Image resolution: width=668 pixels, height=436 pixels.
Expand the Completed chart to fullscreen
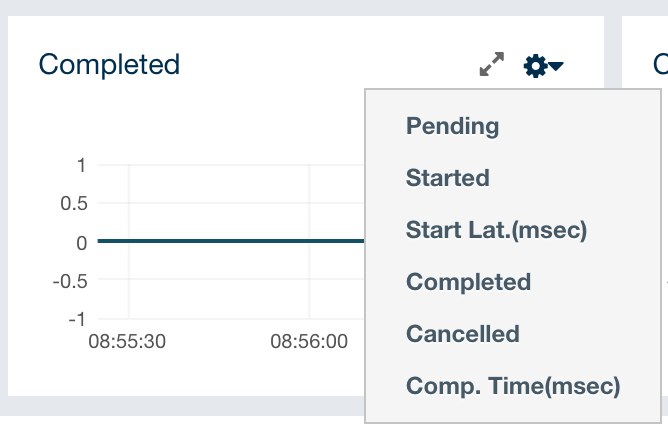491,65
